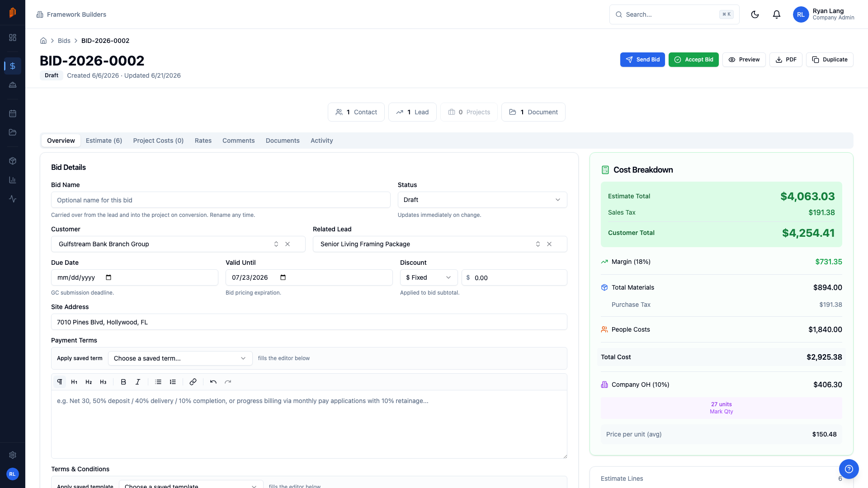Redo edit in editor toolbar
The width and height of the screenshot is (868, 488).
coord(228,382)
